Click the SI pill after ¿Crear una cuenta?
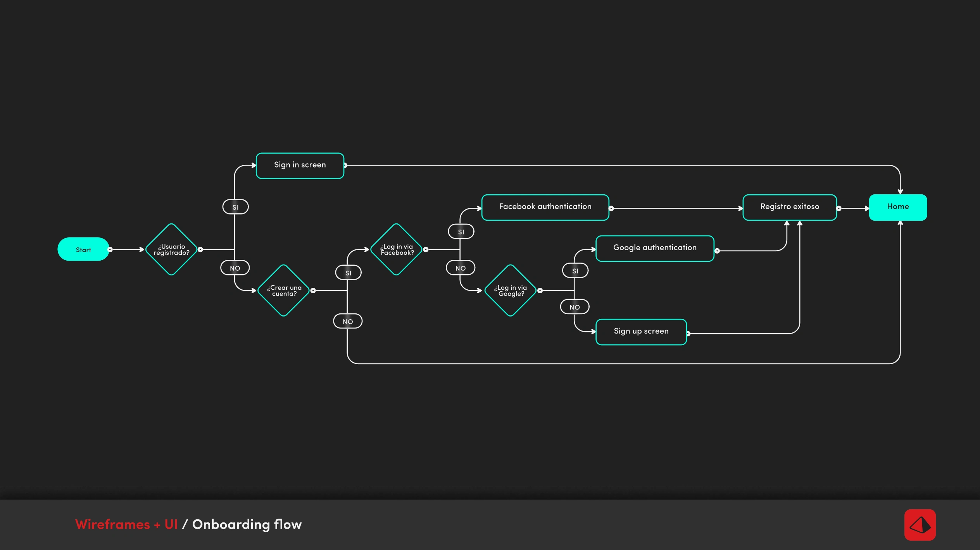This screenshot has width=980, height=550. (x=348, y=273)
